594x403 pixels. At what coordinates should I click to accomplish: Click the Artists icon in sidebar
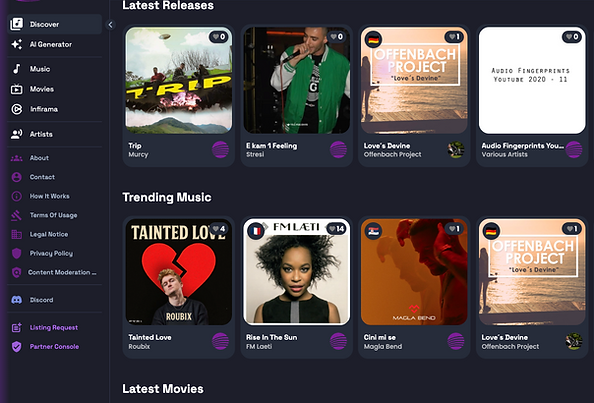pyautogui.click(x=16, y=134)
